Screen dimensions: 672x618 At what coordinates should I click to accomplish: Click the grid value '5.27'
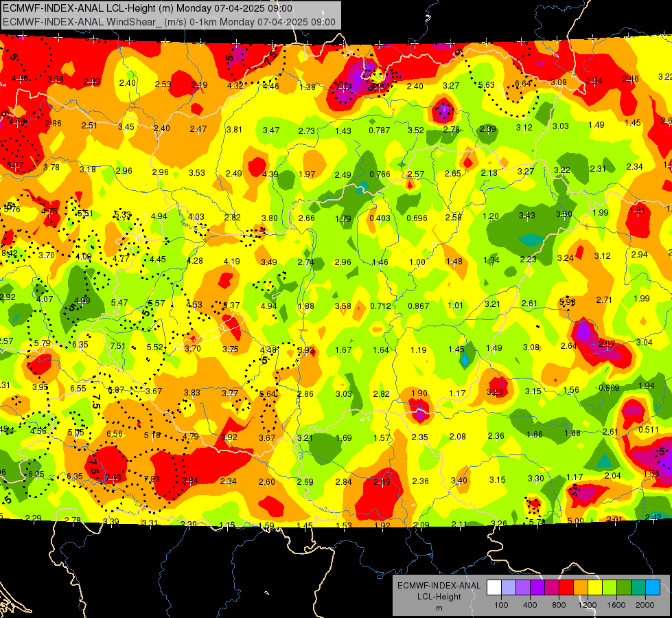[x=15, y=165]
